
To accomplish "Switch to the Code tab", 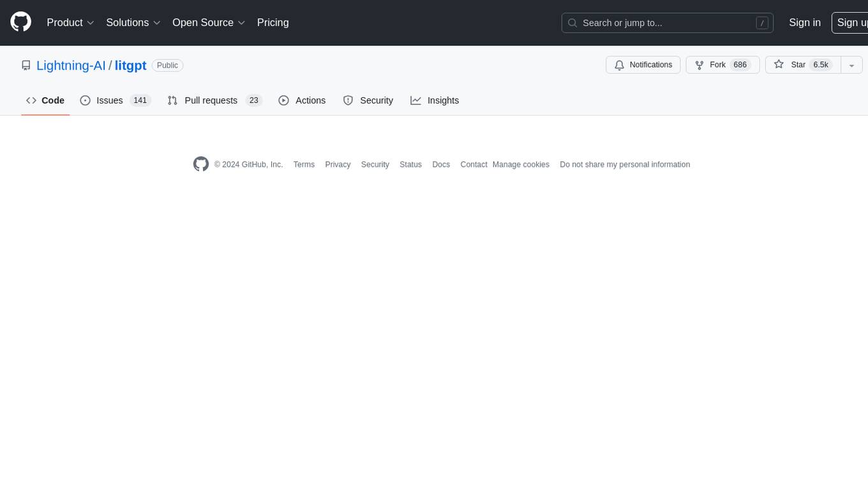I will (45, 100).
